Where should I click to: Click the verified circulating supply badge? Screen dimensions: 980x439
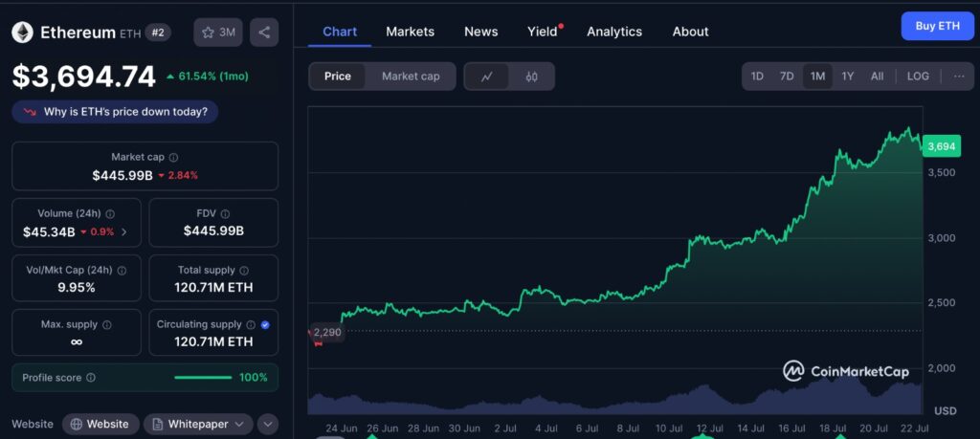click(265, 325)
